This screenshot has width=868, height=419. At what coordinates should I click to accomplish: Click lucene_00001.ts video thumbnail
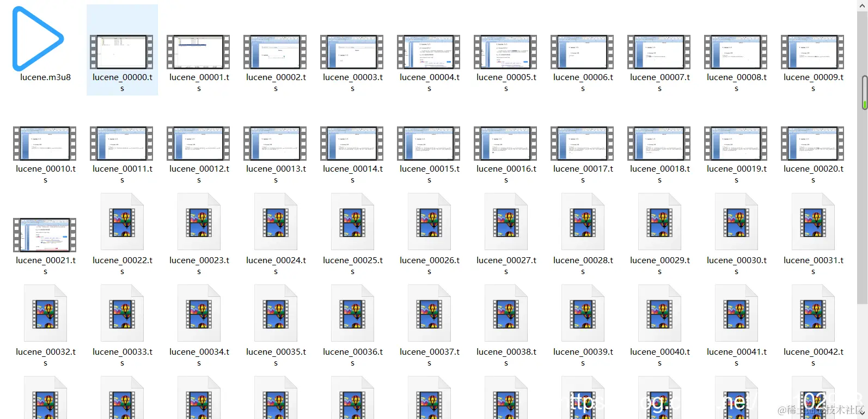(x=198, y=52)
